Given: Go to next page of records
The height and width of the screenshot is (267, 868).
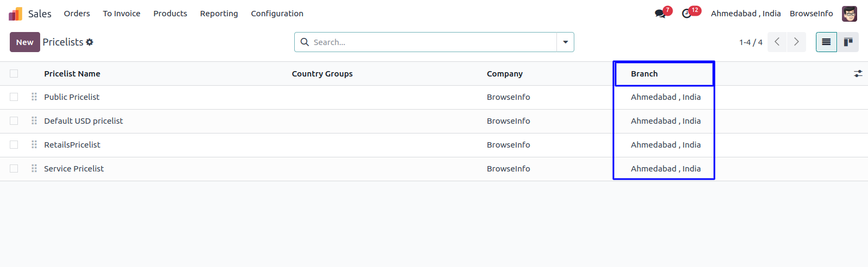Looking at the screenshot, I should pos(796,42).
